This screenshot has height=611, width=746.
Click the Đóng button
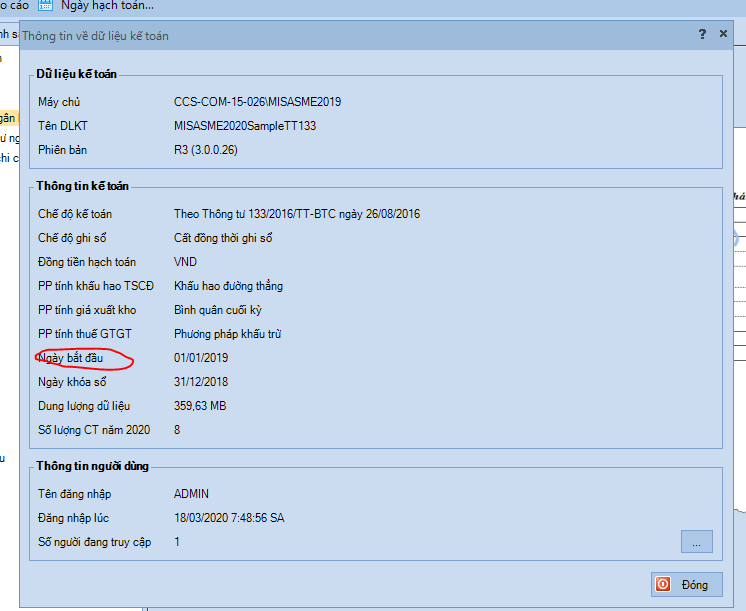(x=686, y=584)
